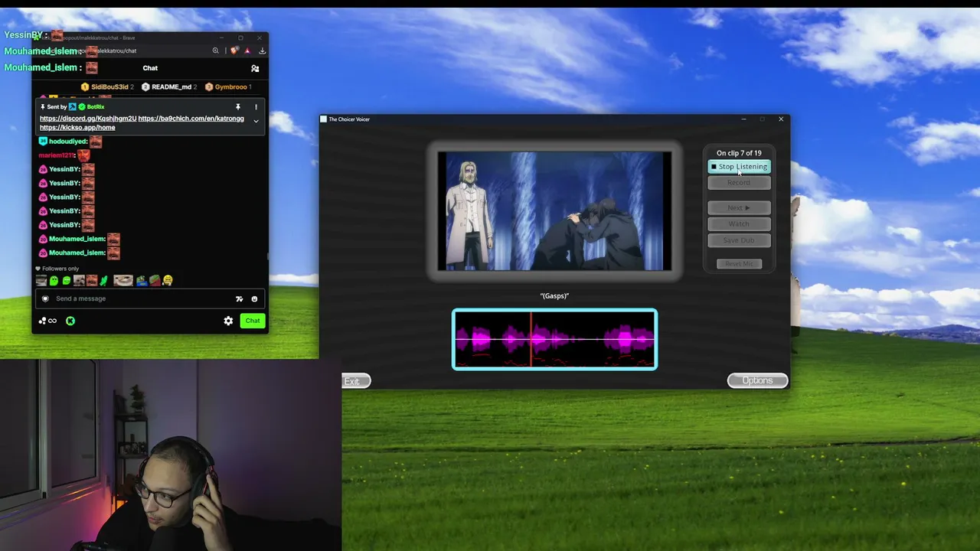The image size is (980, 551).
Task: Click the Chat heading in the popout
Action: (150, 68)
